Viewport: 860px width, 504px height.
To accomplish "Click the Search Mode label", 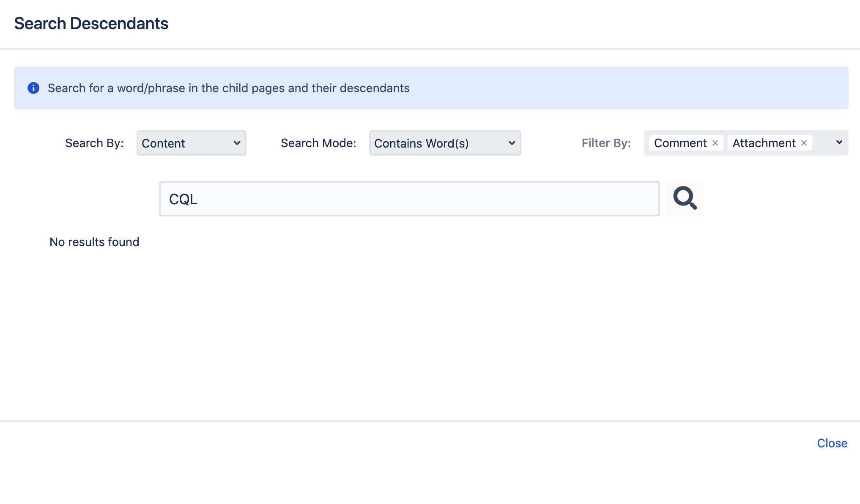I will pyautogui.click(x=318, y=143).
